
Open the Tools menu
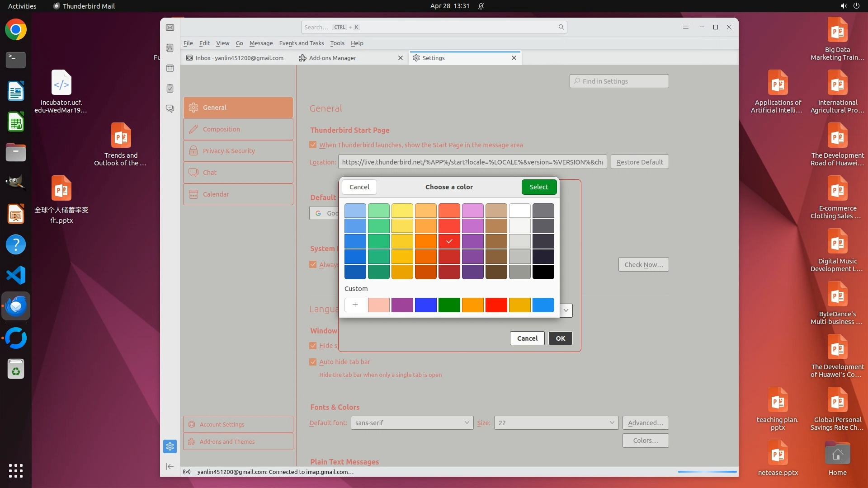coord(337,43)
